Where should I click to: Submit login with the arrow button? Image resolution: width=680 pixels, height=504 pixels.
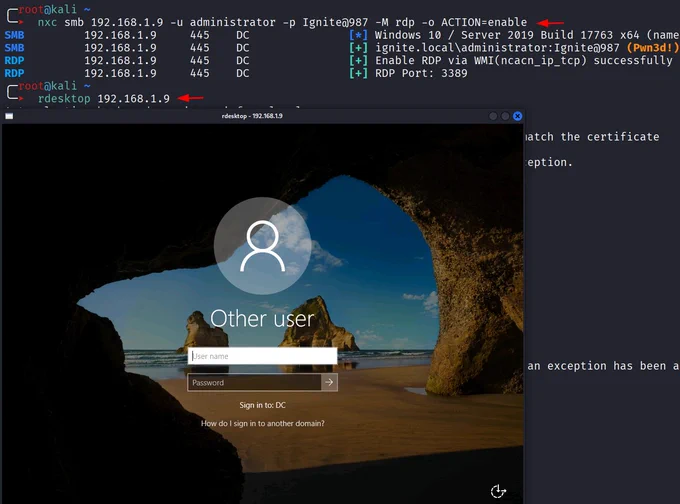click(329, 383)
